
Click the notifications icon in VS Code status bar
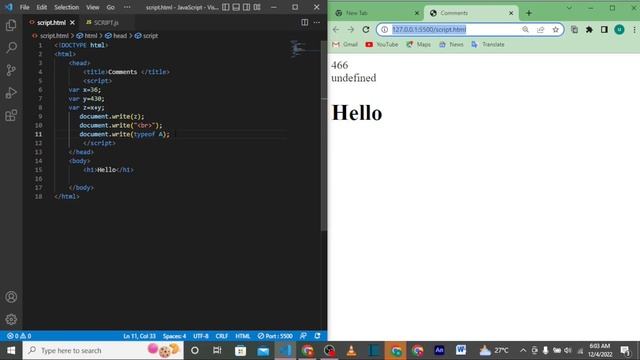click(318, 336)
